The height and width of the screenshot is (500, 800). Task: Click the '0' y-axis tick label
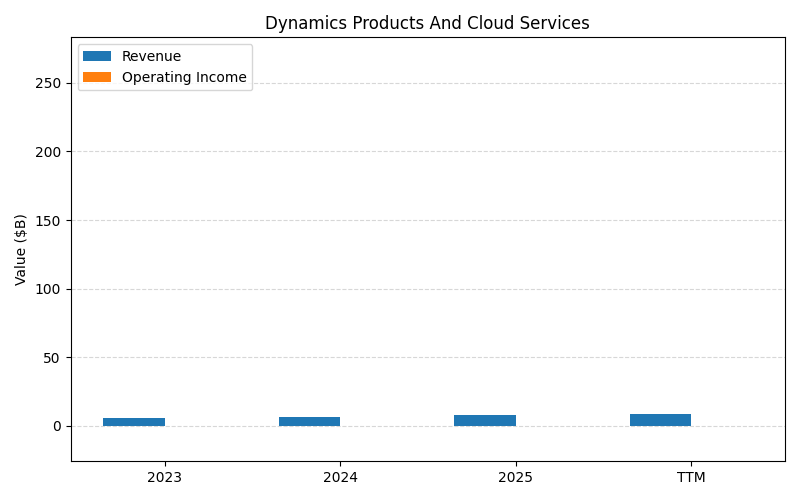click(x=57, y=427)
